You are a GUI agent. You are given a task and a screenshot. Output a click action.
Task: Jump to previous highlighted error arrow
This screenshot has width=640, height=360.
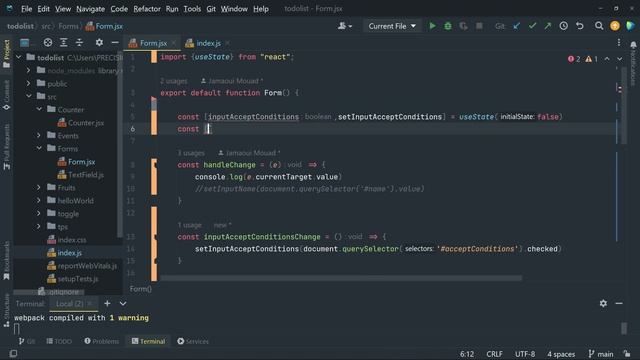coord(607,59)
